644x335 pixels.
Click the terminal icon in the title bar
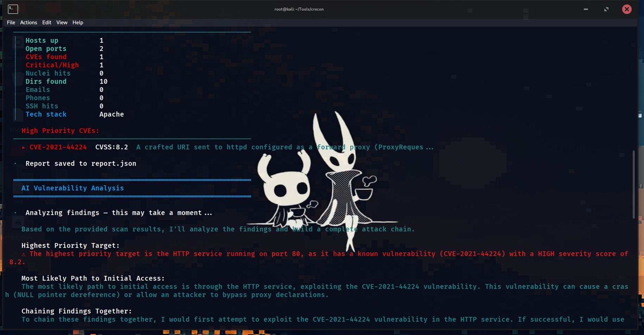pyautogui.click(x=13, y=9)
